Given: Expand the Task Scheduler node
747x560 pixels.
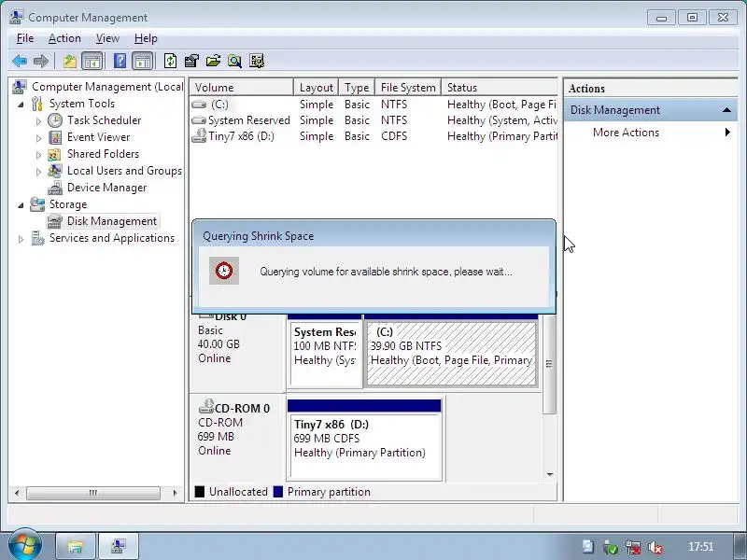Looking at the screenshot, I should [38, 121].
